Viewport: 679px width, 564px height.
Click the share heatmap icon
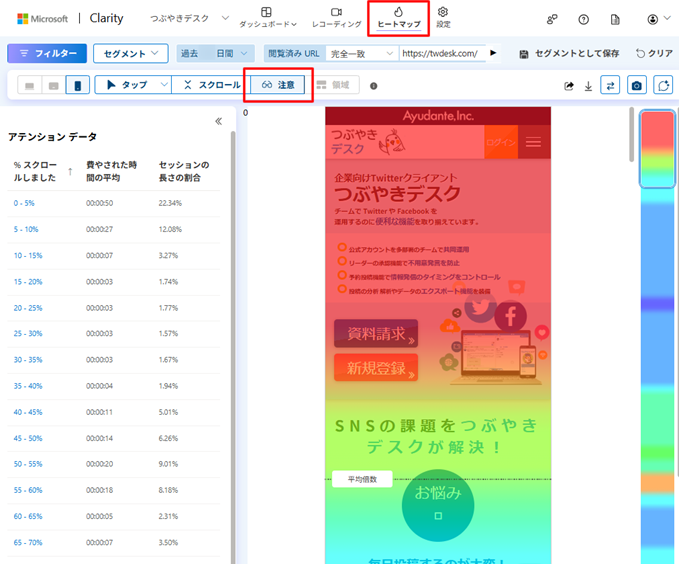click(569, 86)
